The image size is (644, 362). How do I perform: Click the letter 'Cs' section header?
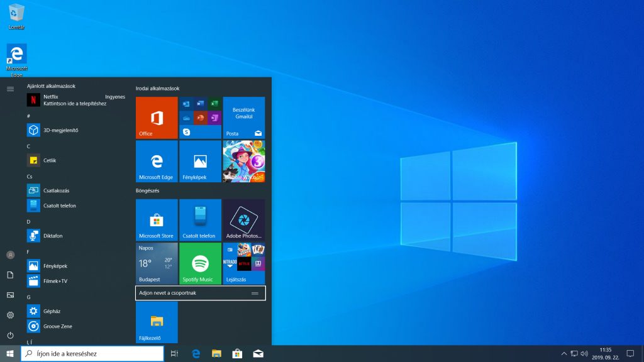(30, 177)
